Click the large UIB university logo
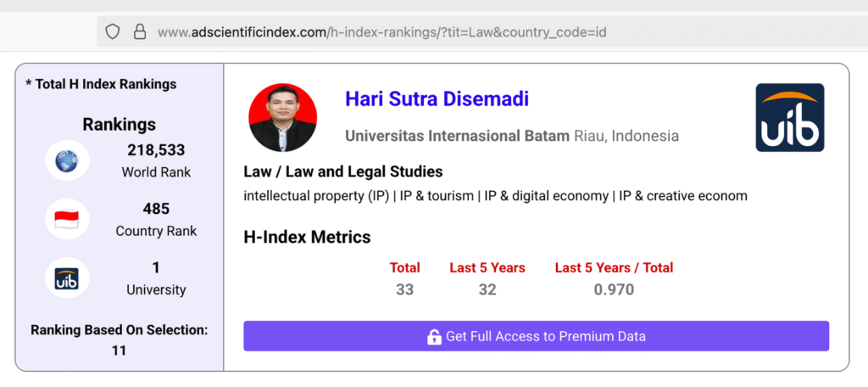The width and height of the screenshot is (868, 387). 789,118
